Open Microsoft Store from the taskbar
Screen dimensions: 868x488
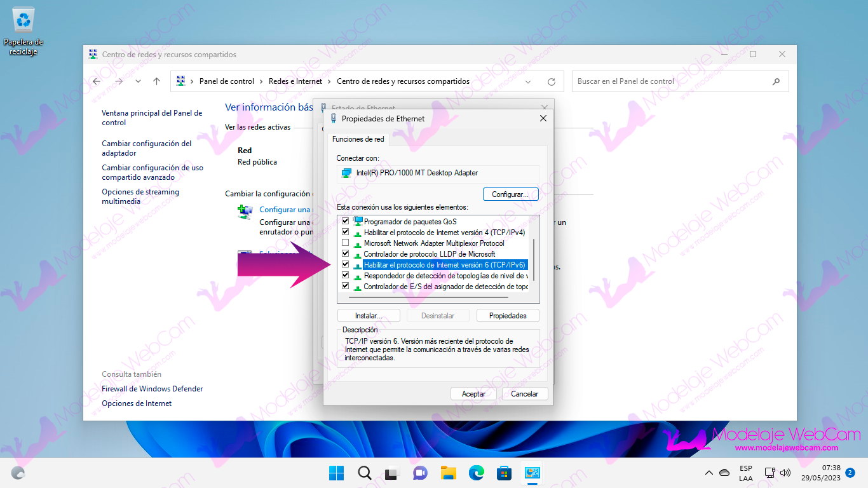505,473
